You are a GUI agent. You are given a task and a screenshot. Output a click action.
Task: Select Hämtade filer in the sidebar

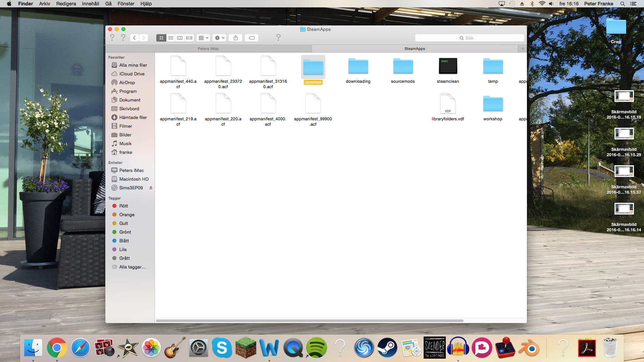[133, 117]
